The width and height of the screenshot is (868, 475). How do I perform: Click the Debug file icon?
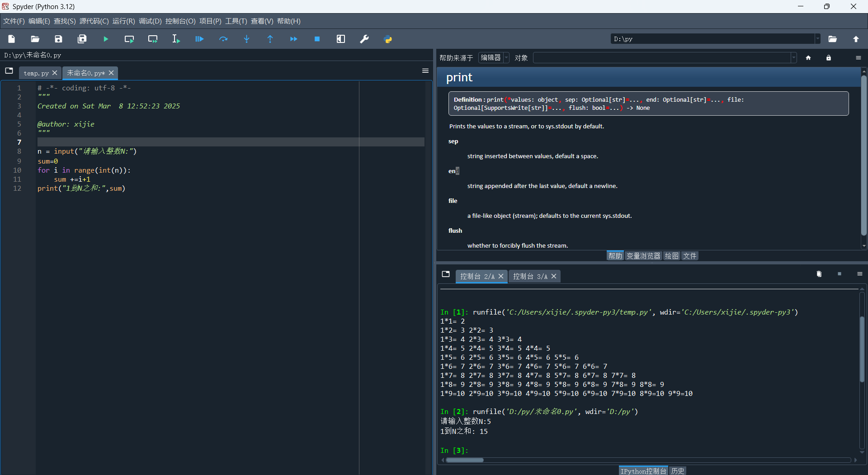[x=199, y=39]
